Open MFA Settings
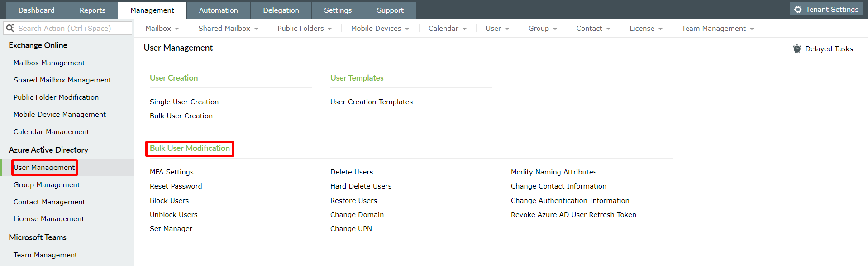 (172, 172)
